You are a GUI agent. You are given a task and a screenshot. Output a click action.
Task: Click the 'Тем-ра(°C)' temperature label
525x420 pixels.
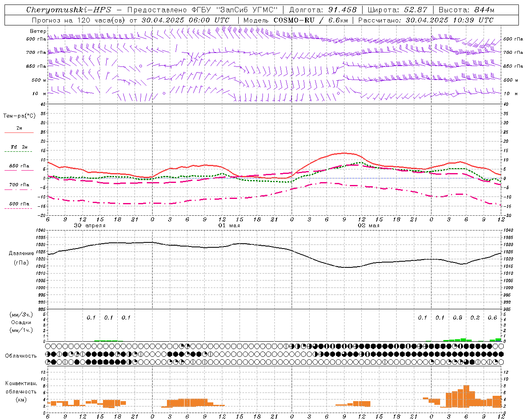click(x=19, y=116)
